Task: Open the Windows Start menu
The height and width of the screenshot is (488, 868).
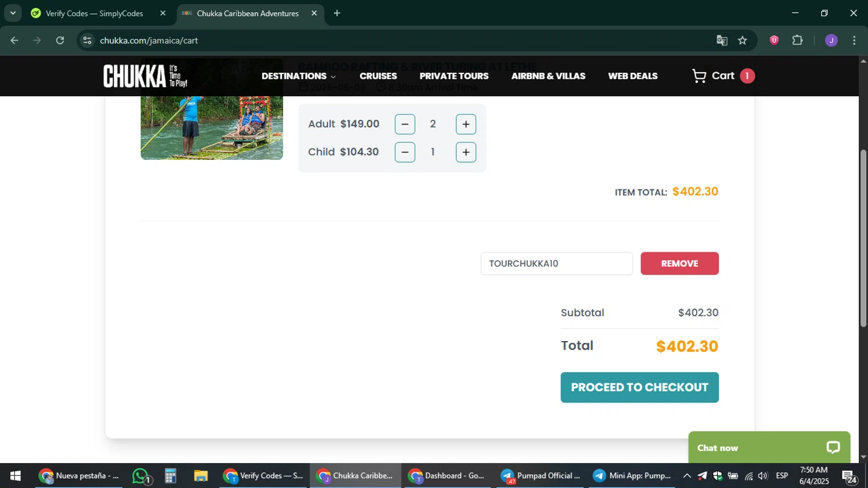Action: [16, 476]
